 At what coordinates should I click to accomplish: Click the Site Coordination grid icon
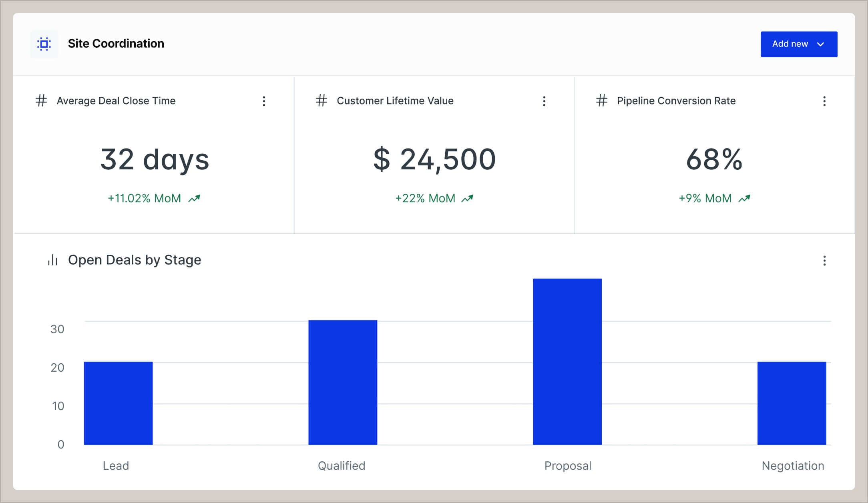click(44, 44)
